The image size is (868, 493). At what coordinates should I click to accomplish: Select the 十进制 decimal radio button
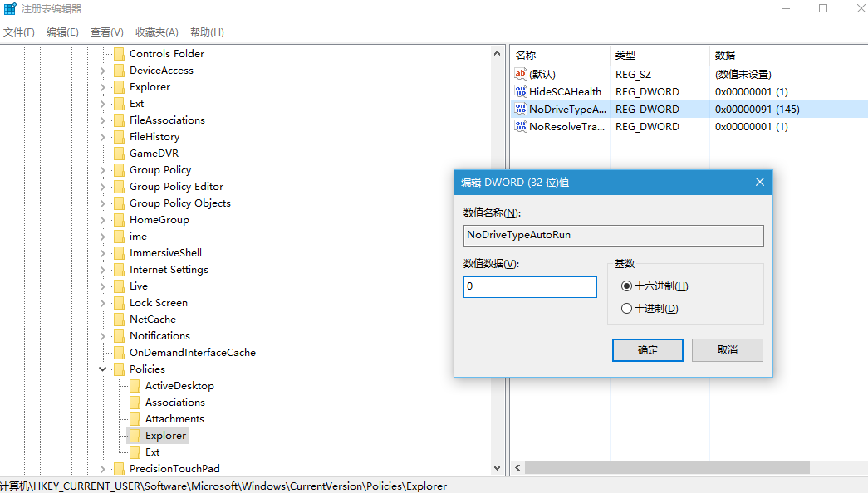click(627, 309)
